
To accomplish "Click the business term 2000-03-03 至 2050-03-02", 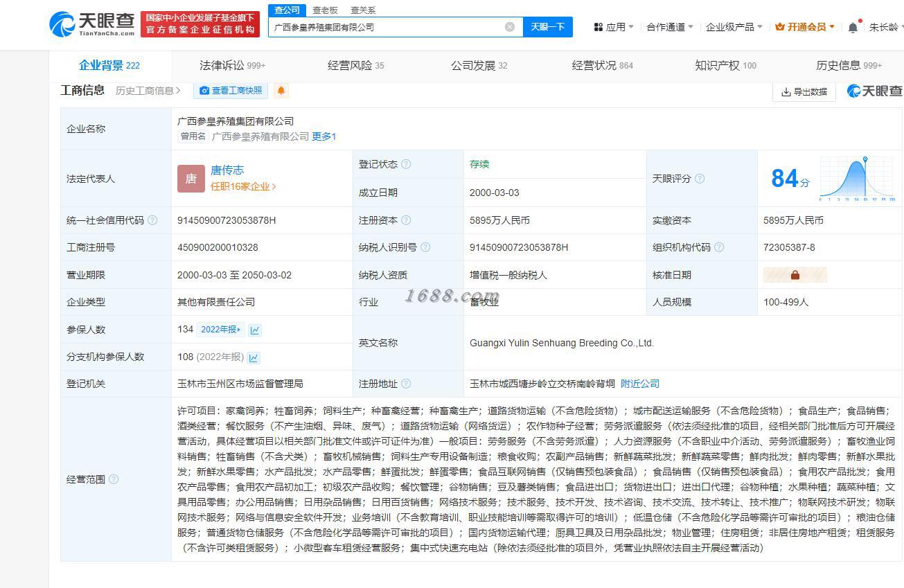I will pos(234,275).
